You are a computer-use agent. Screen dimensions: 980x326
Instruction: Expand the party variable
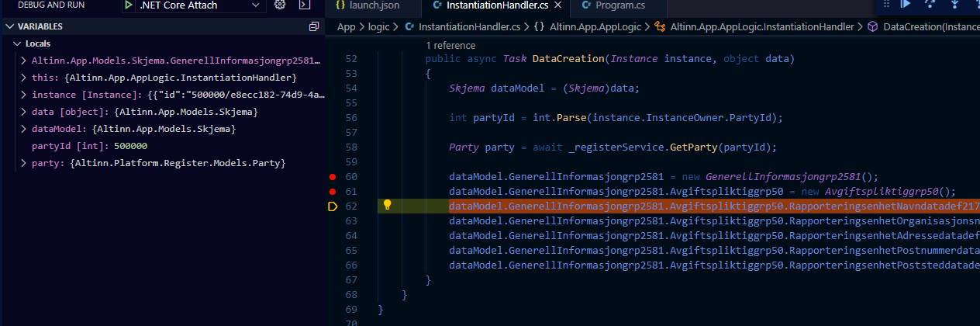(24, 163)
